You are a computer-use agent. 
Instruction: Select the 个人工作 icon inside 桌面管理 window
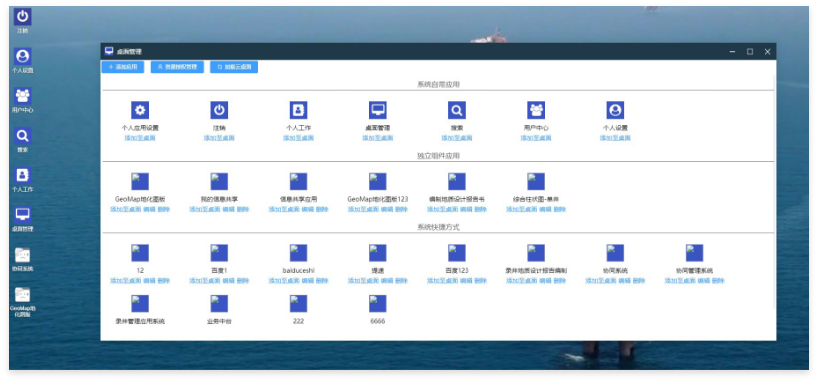pyautogui.click(x=298, y=110)
